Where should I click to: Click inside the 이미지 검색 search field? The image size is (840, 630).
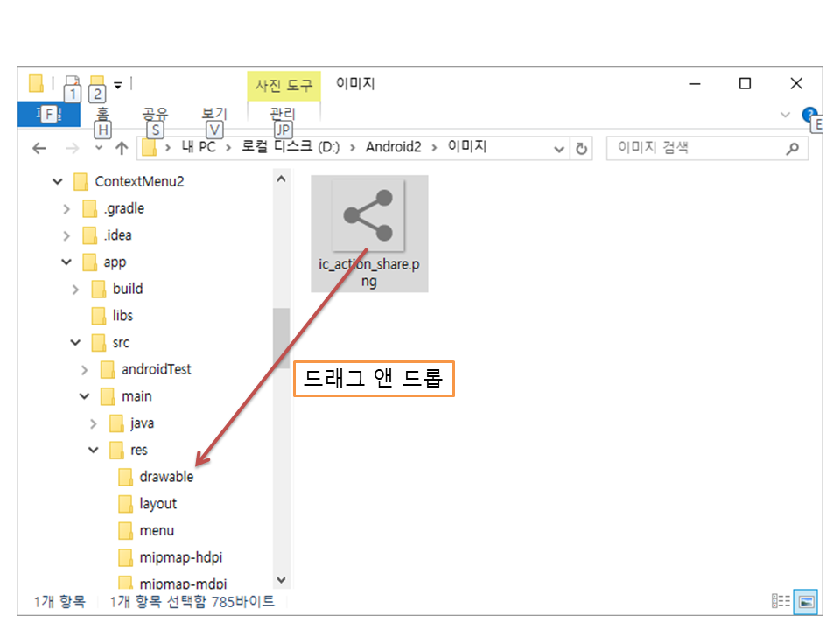point(696,148)
